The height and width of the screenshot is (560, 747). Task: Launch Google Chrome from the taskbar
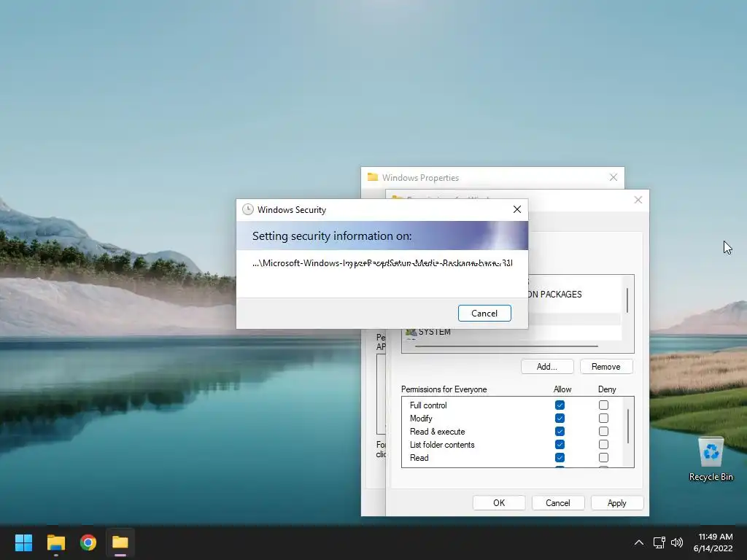point(88,542)
